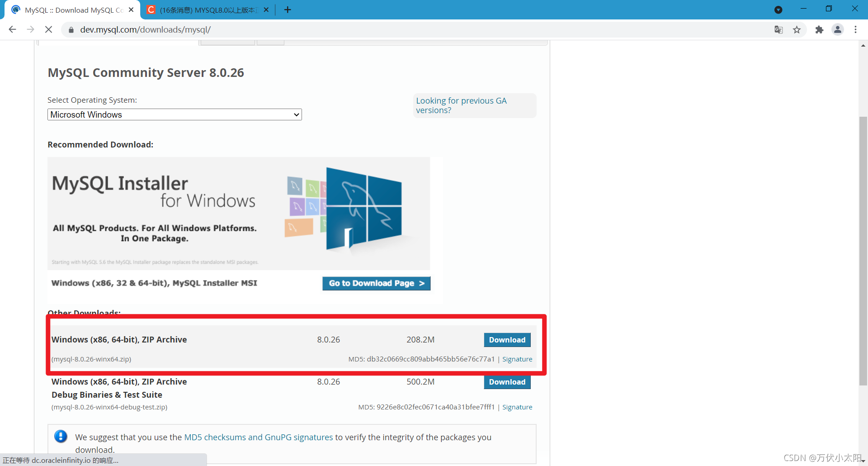Click the MD5 db32c0669cc809abb465bb56e76c77a1 text
Viewport: 868px width, 466px height.
point(421,359)
